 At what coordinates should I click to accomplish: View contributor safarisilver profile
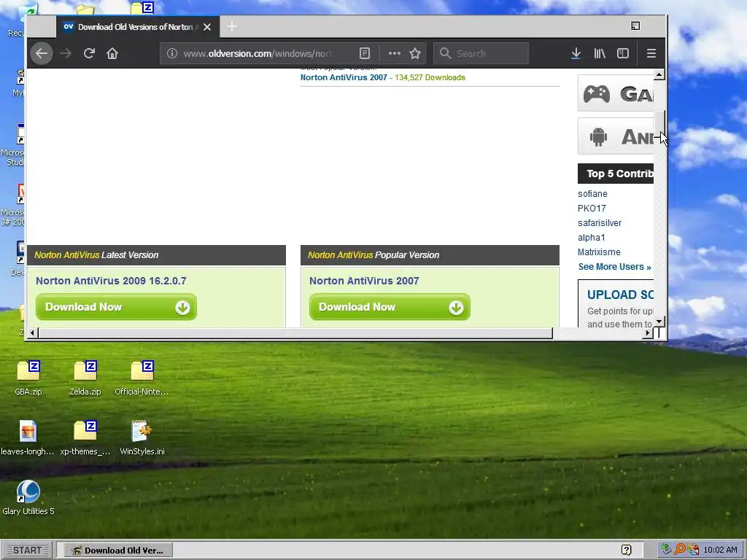pos(600,223)
